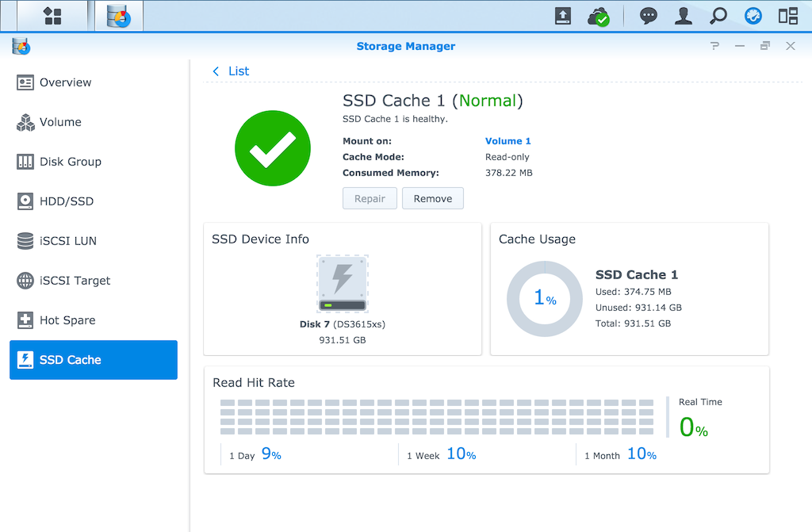Open the Volume section

point(94,122)
